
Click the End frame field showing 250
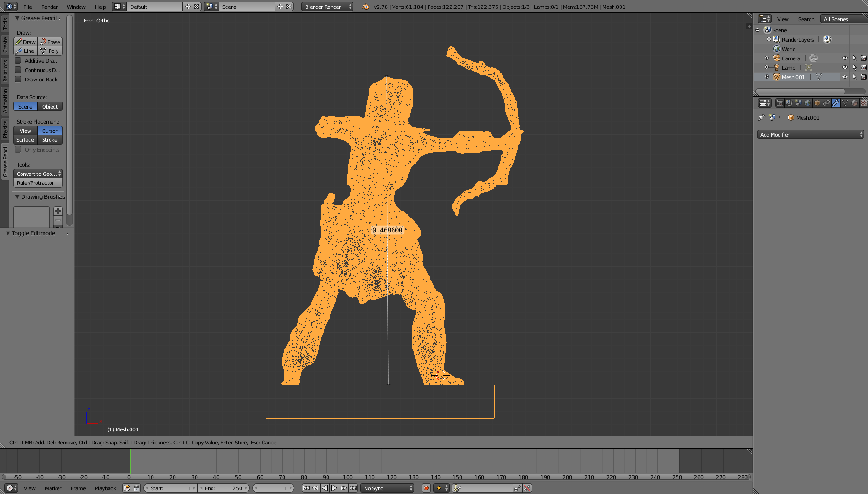point(224,488)
